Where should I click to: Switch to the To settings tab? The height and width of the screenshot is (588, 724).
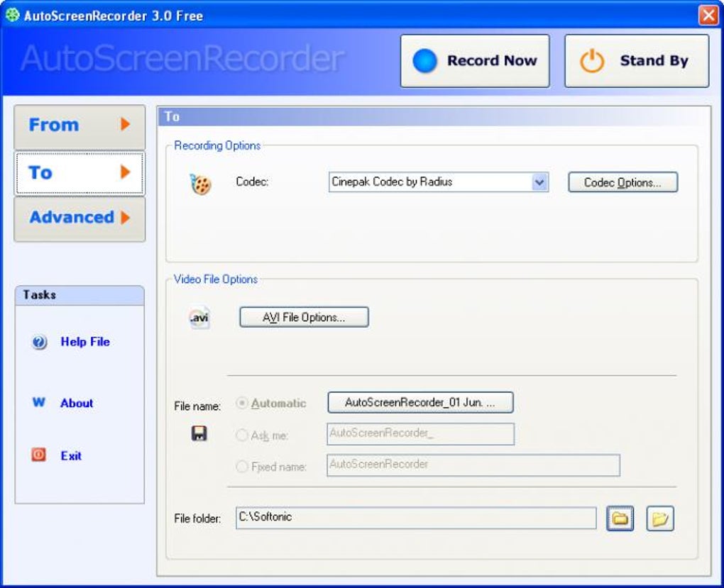pos(79,172)
